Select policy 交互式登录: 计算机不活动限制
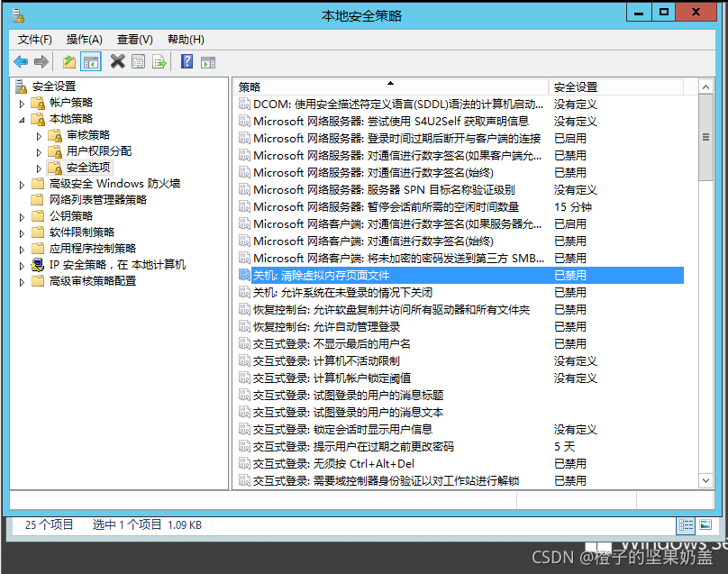Screen dimensions: 728x574 click(x=326, y=360)
